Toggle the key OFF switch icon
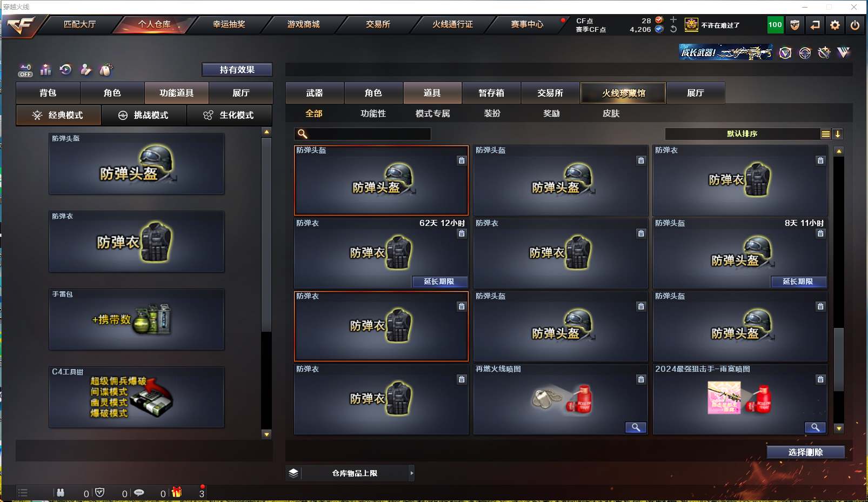 (x=25, y=70)
